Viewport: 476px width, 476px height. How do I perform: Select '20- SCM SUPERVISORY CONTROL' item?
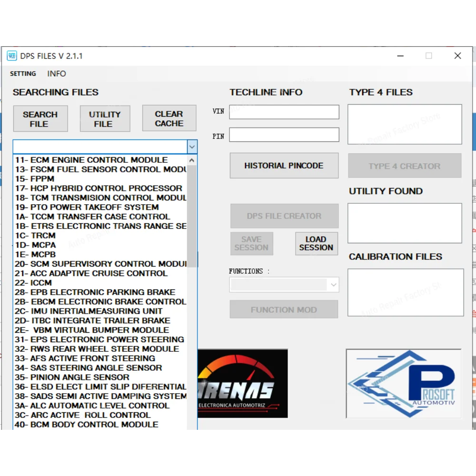pos(100,264)
